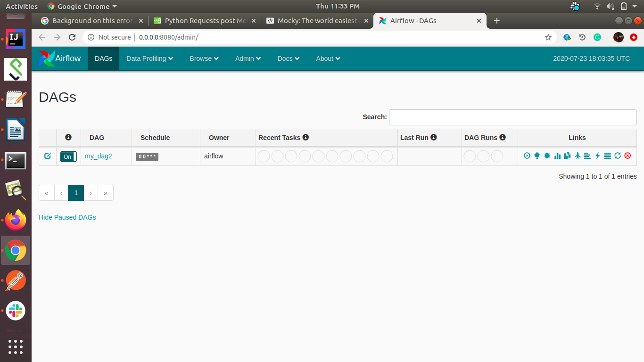Refresh the my_dag2 DAG
Viewport: 644px width, 362px height.
point(618,156)
